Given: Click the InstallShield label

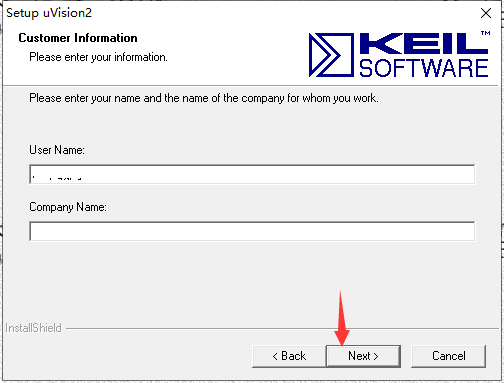Looking at the screenshot, I should click(x=33, y=328).
